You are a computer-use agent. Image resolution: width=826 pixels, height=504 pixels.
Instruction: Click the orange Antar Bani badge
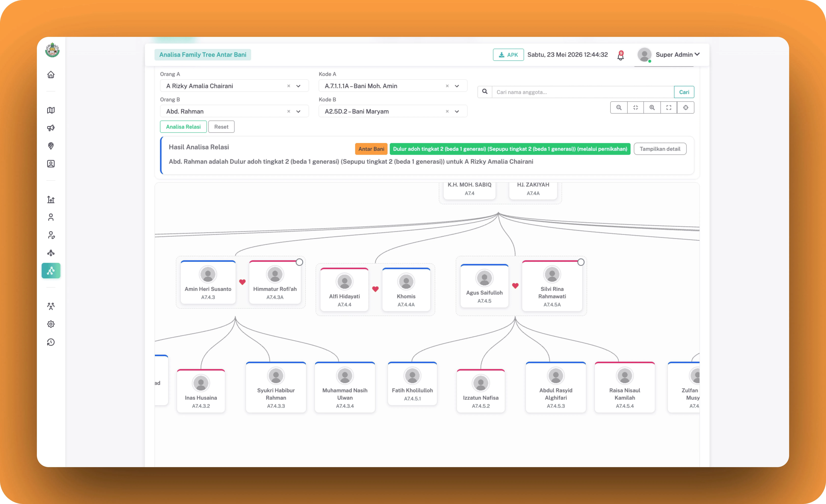pyautogui.click(x=371, y=149)
